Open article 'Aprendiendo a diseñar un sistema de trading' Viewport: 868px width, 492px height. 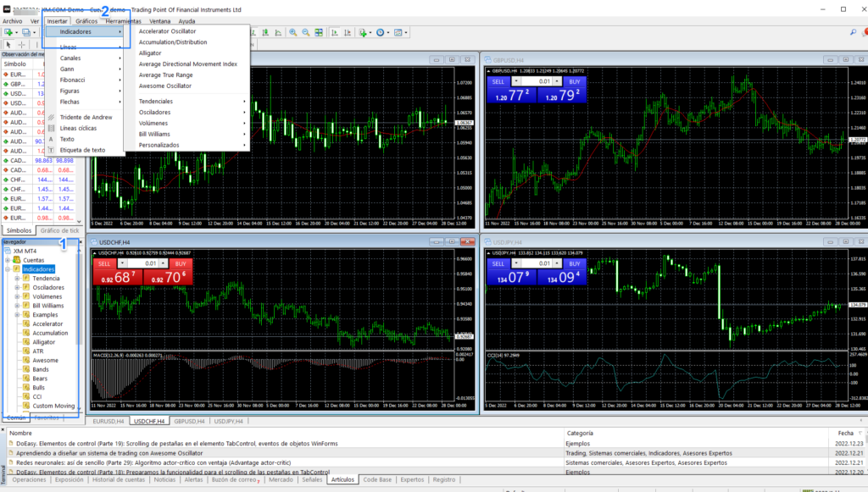click(x=109, y=453)
